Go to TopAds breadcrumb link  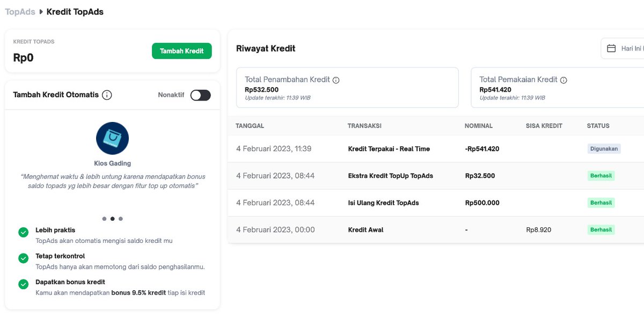tap(20, 12)
